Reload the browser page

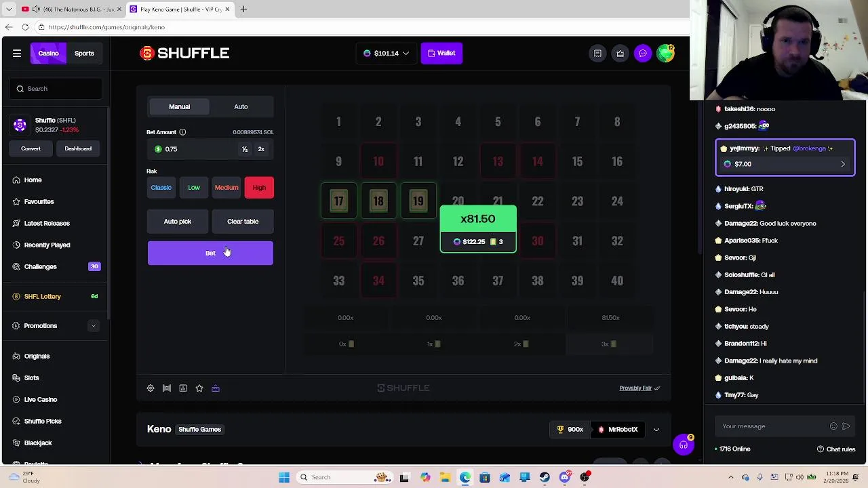point(25,27)
